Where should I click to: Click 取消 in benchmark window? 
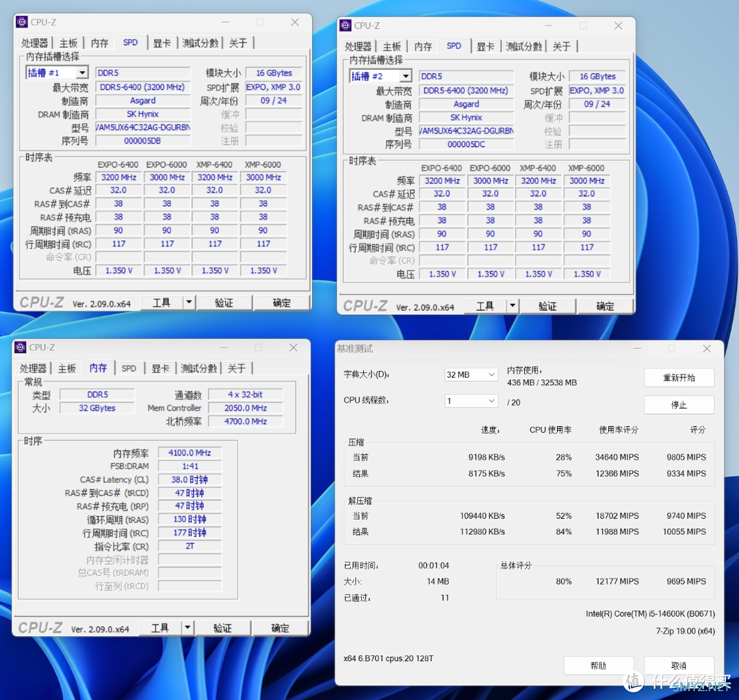tap(679, 665)
